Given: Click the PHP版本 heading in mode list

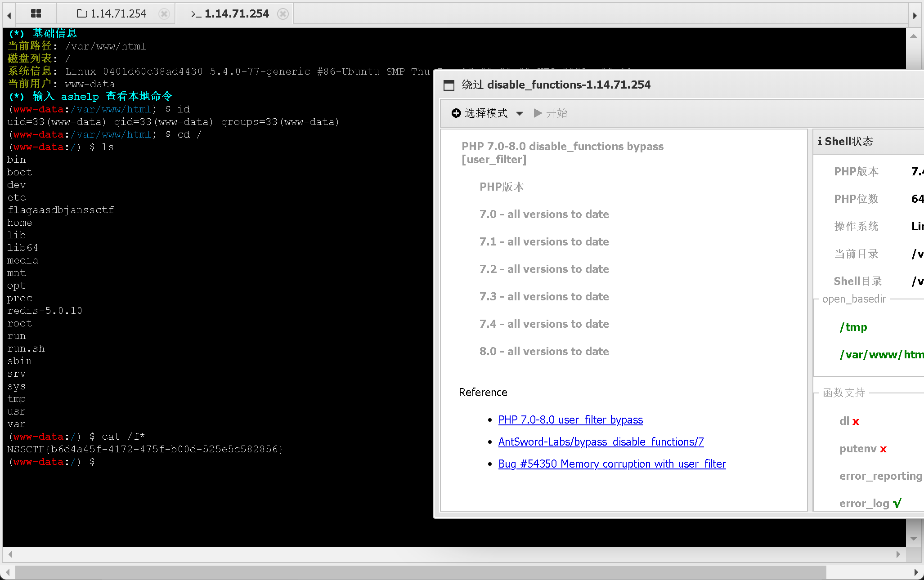Looking at the screenshot, I should point(502,187).
